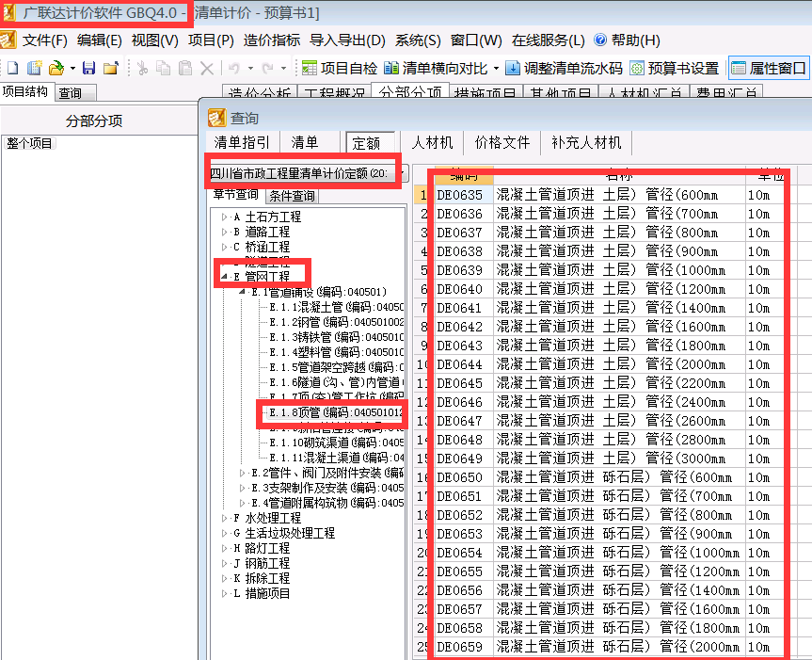This screenshot has height=660, width=812.
Task: Open the 窗口(W) menu
Action: (x=476, y=40)
